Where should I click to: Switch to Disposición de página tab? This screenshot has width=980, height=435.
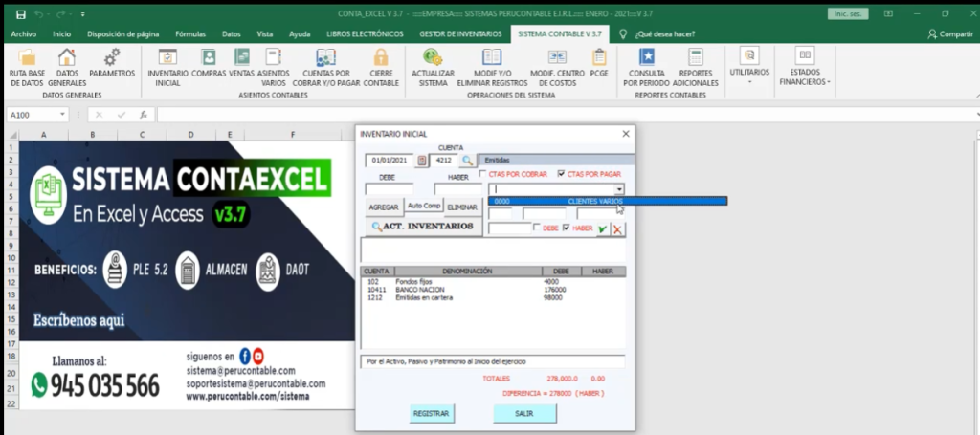(123, 34)
